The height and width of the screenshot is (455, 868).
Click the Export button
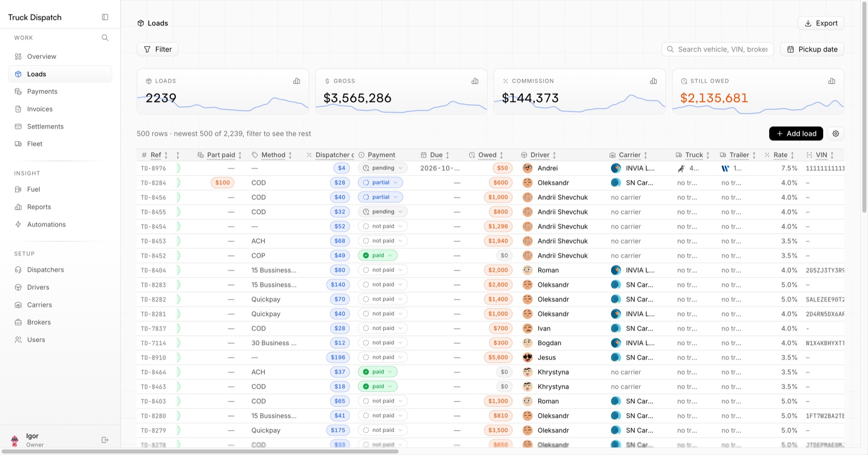pyautogui.click(x=821, y=23)
